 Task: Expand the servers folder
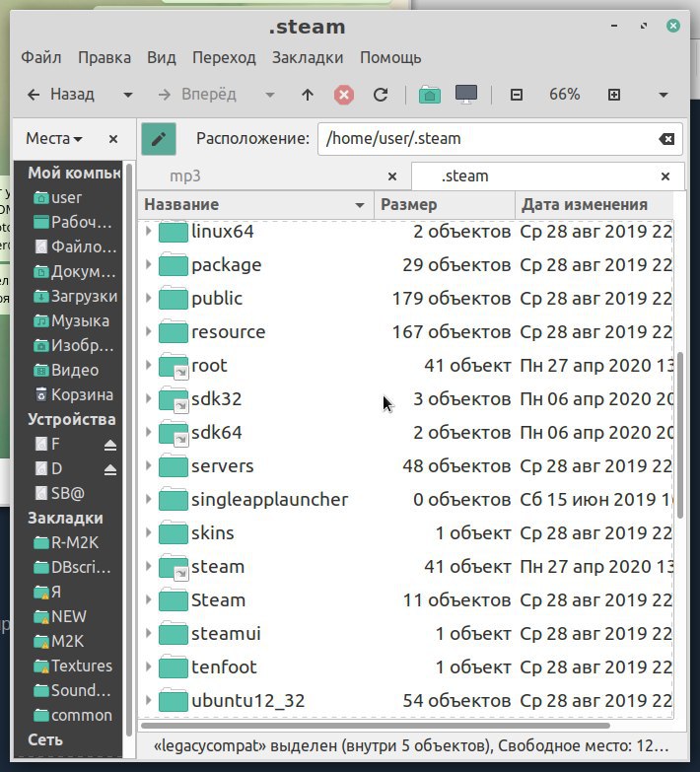[148, 465]
